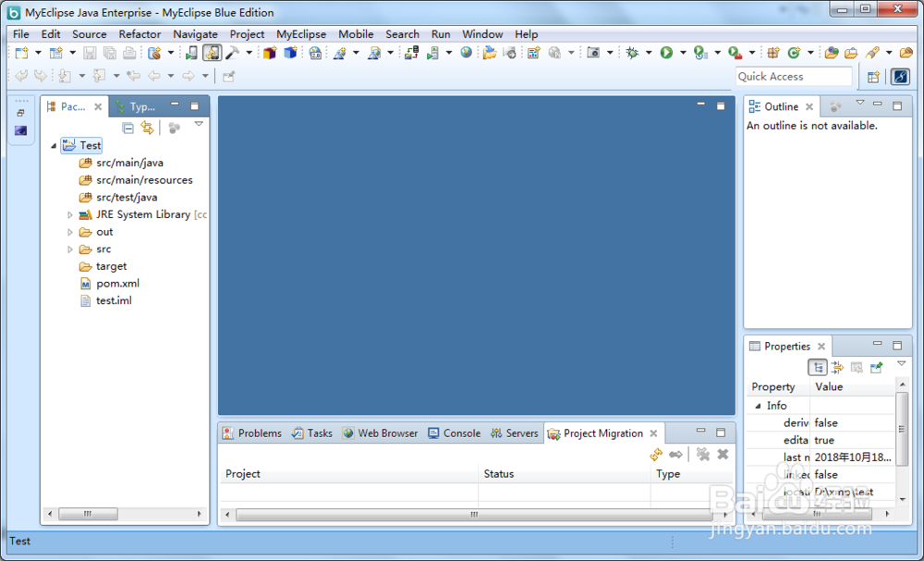Click the mobile run phone icon

(191, 53)
